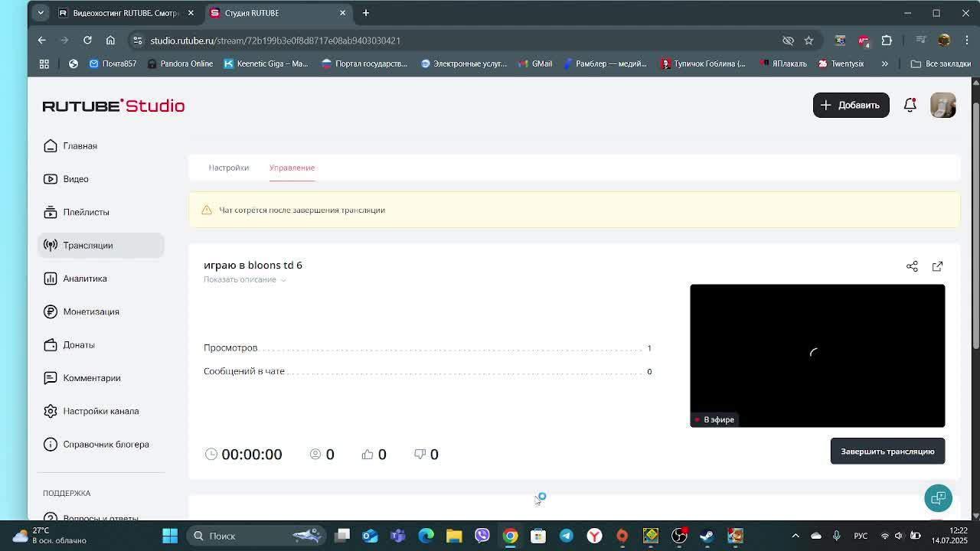Screen dimensions: 980x551
Task: Close the Студия RUTUBE tab
Action: click(x=342, y=13)
